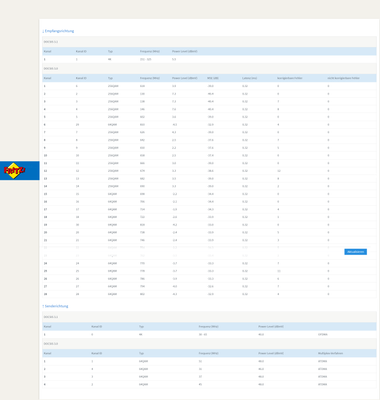Viewport: 380px width, 400px height.
Task: Select the first DOCSIS 3.1 section label
Action: 51,42
